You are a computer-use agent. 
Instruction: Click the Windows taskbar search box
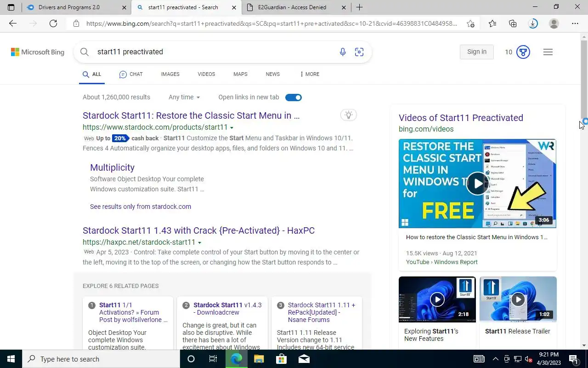(x=101, y=359)
